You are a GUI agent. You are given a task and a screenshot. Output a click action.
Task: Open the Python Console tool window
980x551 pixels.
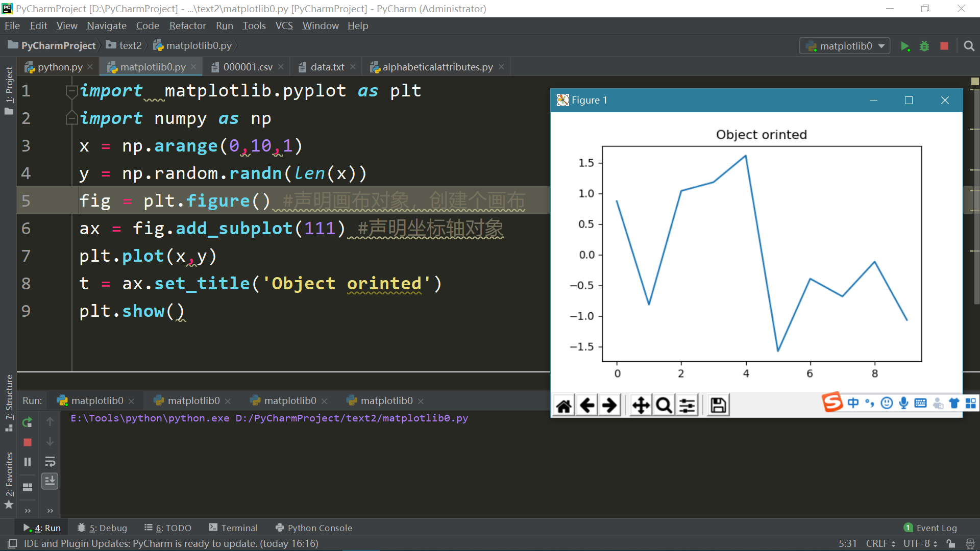(x=313, y=528)
